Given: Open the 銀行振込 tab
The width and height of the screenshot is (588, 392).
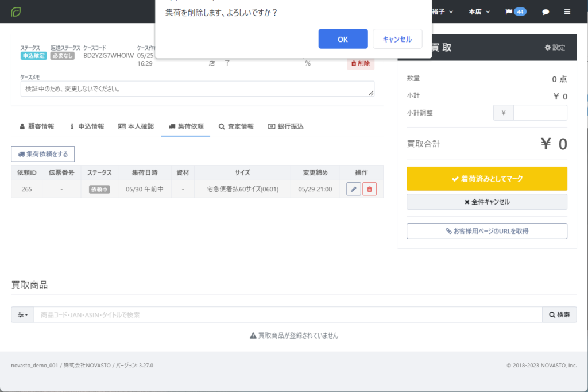Looking at the screenshot, I should click(285, 126).
